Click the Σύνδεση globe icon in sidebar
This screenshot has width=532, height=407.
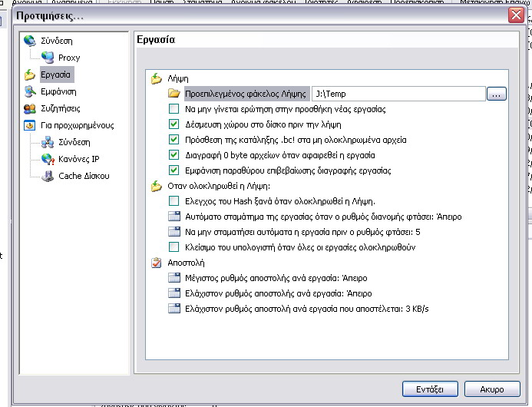pyautogui.click(x=30, y=41)
